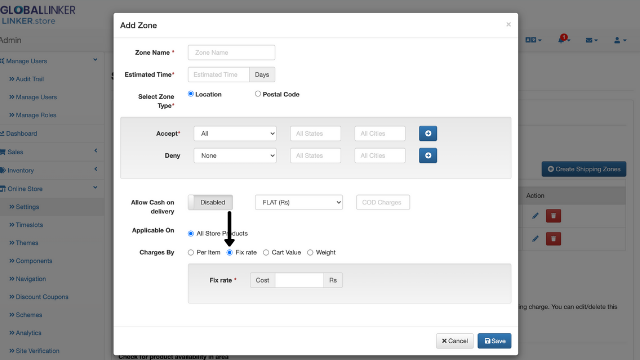Viewport: 640px width, 360px height.
Task: Choose Per Item charges radio
Action: pos(191,253)
